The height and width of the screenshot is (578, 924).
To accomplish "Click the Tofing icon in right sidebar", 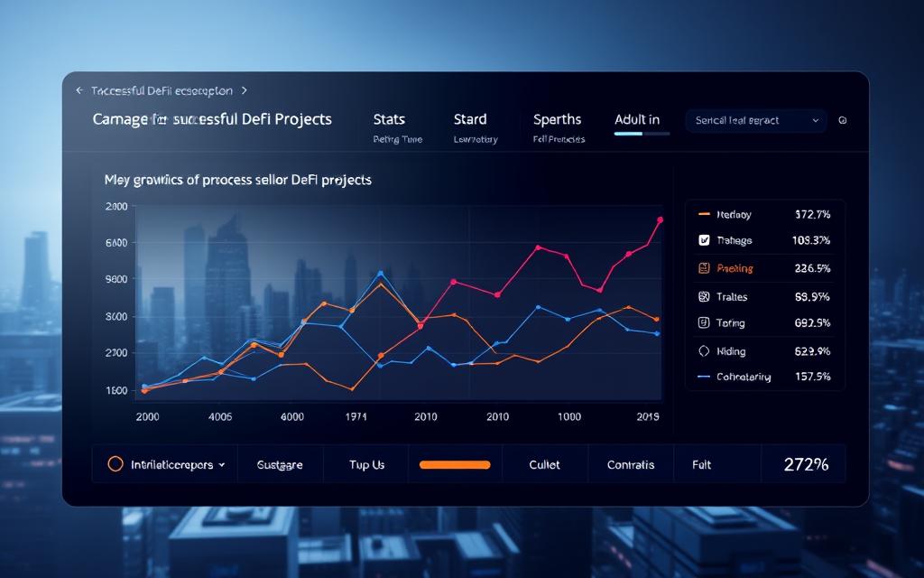I will (704, 322).
